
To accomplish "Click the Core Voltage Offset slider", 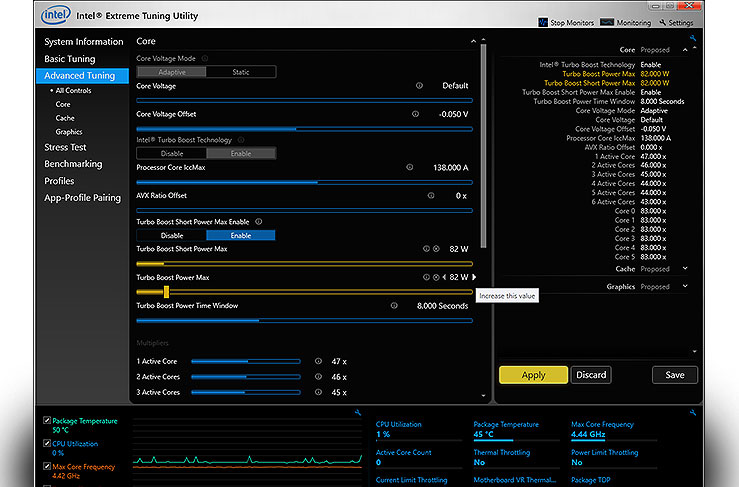I will click(304, 129).
